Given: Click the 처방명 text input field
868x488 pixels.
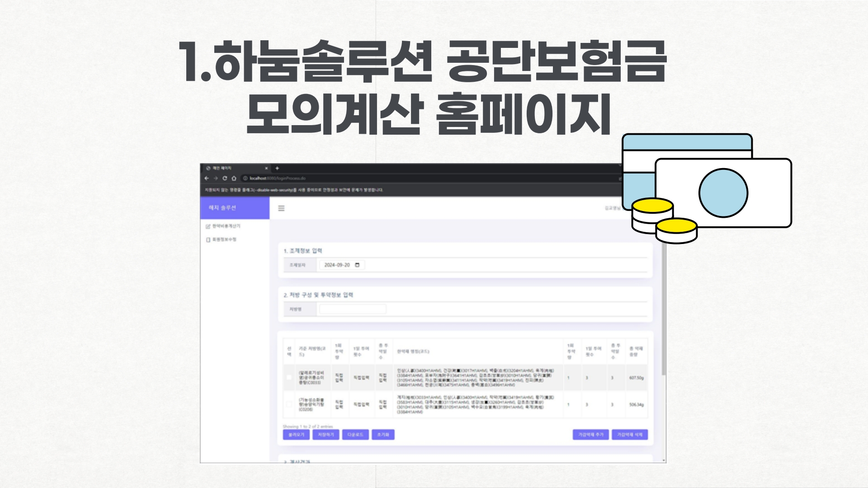Looking at the screenshot, I should (353, 309).
